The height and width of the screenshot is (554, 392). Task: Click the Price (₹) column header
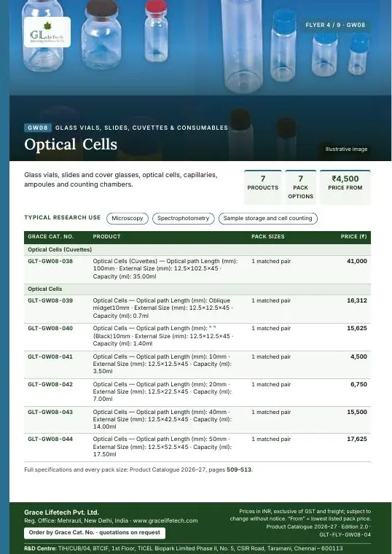click(x=353, y=236)
